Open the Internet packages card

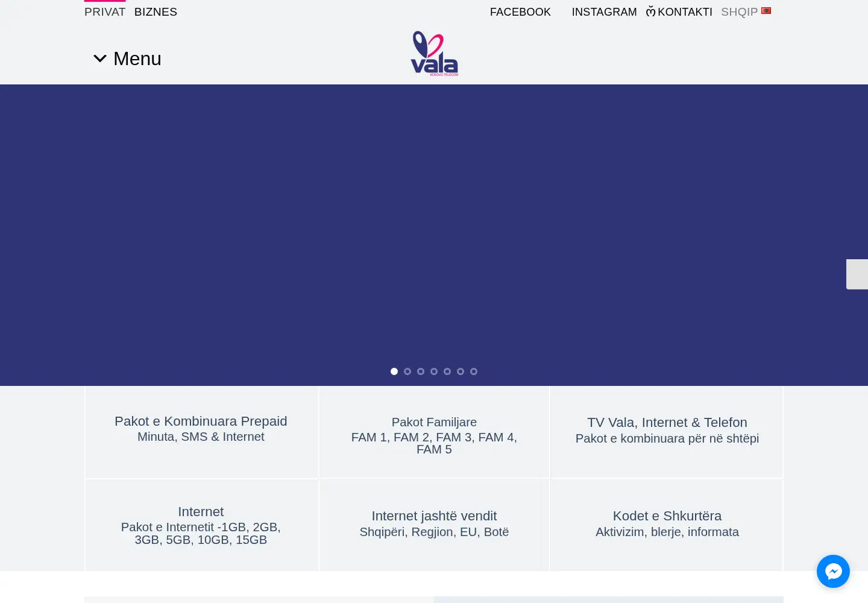click(x=201, y=525)
